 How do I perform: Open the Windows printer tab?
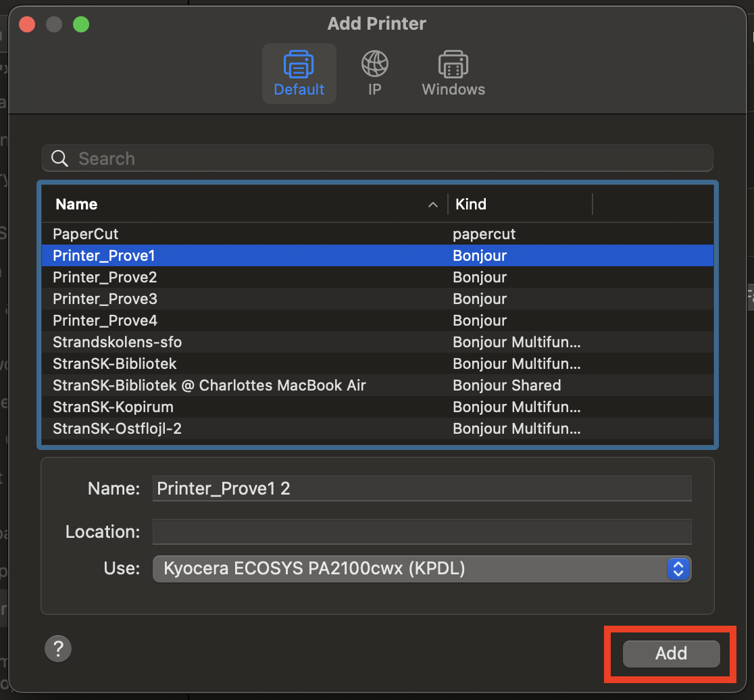(x=453, y=73)
